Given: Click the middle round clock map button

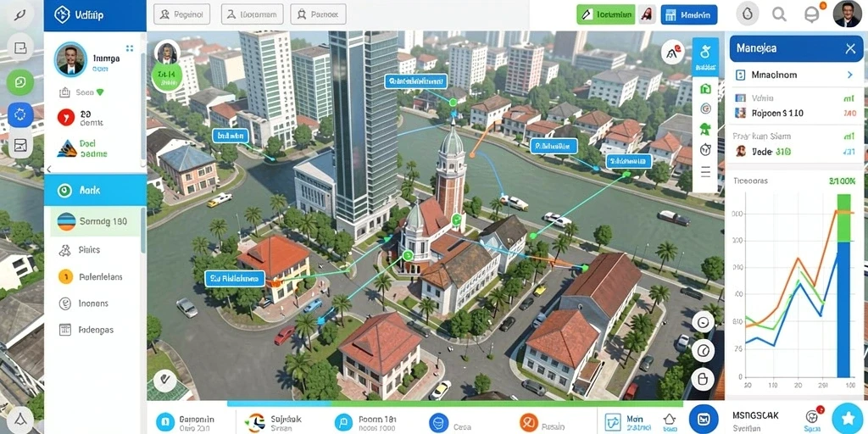Looking at the screenshot, I should (703, 350).
